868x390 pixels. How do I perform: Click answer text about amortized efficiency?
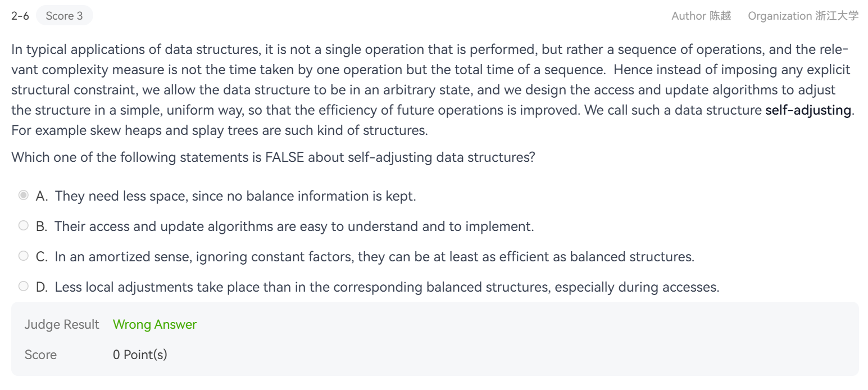[x=374, y=257]
